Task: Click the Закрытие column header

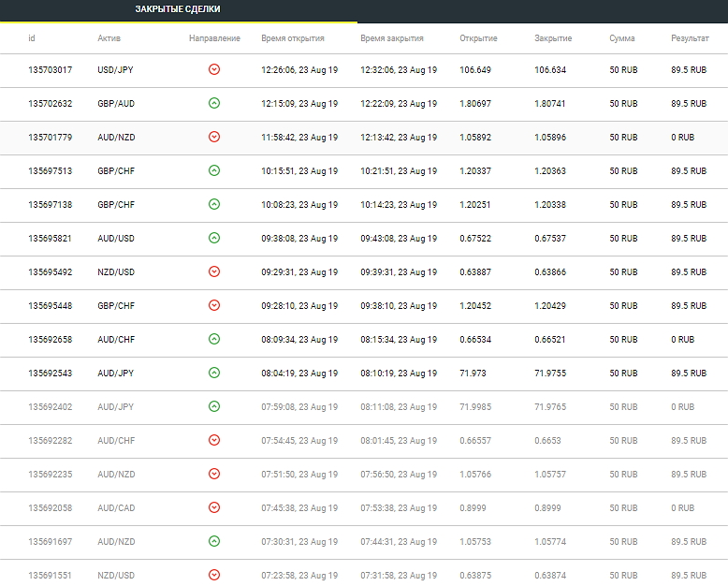Action: (553, 38)
